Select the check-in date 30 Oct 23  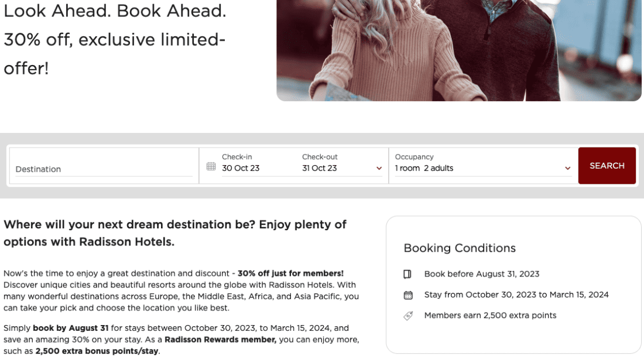pyautogui.click(x=240, y=169)
